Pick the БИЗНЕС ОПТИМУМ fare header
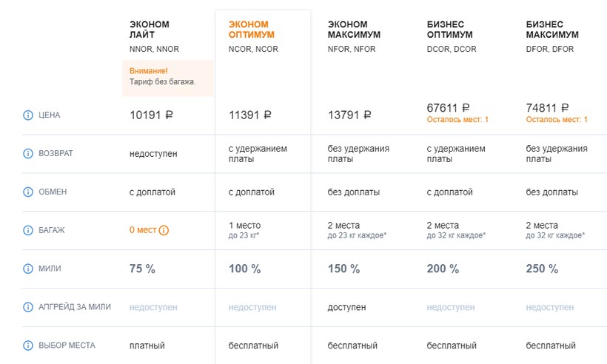Viewport: 607px width, 364px height. [x=449, y=30]
